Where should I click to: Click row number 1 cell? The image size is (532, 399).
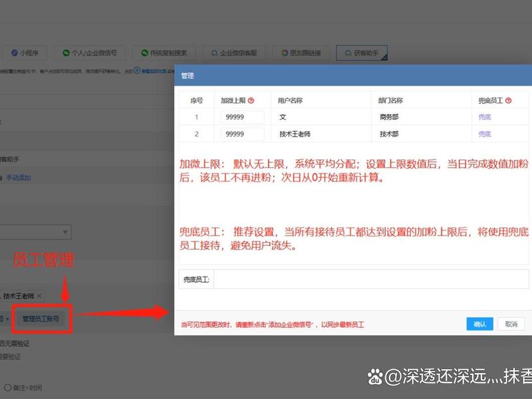coord(196,117)
